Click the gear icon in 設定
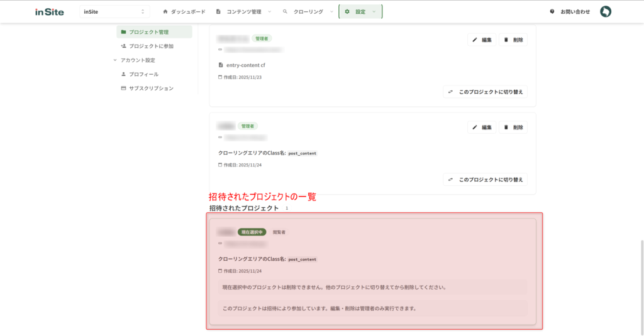The height and width of the screenshot is (336, 644). point(347,11)
